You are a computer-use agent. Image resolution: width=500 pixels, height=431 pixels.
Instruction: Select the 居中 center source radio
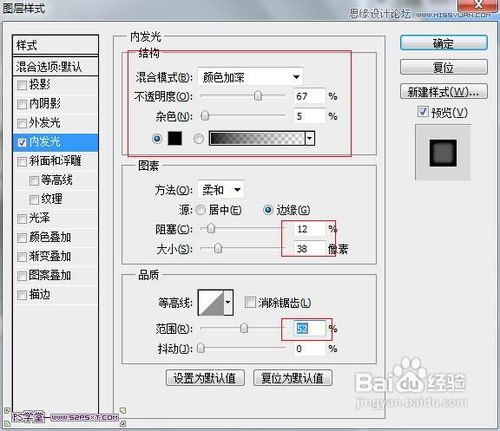click(201, 210)
